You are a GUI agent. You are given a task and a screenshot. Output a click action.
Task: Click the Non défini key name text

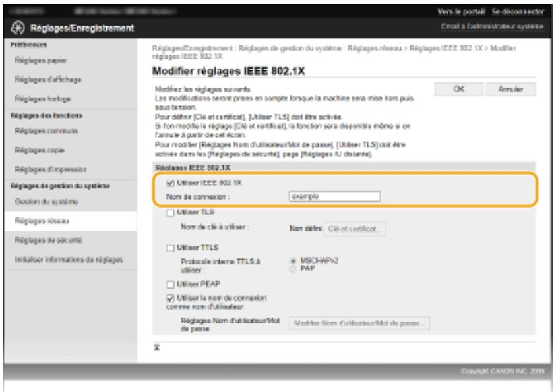[305, 229]
